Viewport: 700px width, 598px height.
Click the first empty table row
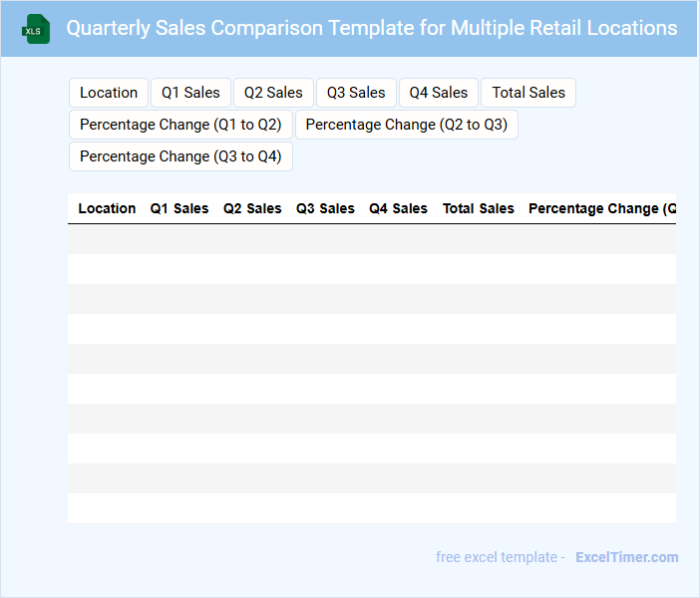tap(371, 239)
